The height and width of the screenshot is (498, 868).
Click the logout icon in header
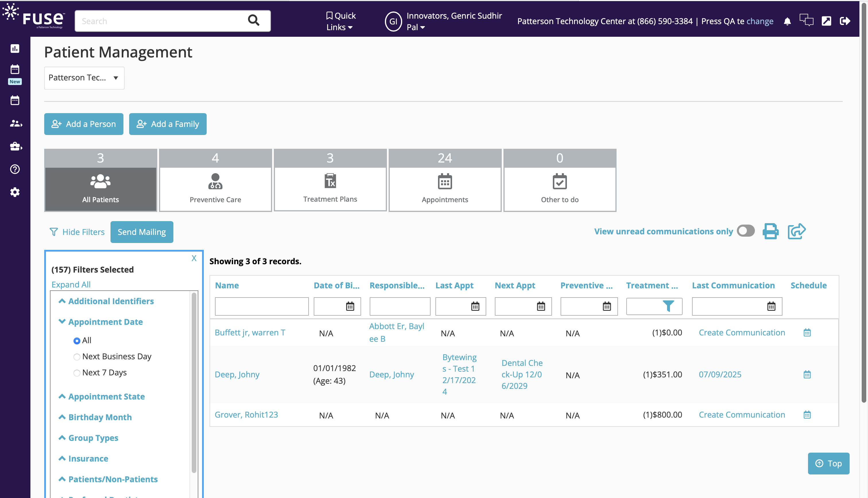(x=845, y=21)
